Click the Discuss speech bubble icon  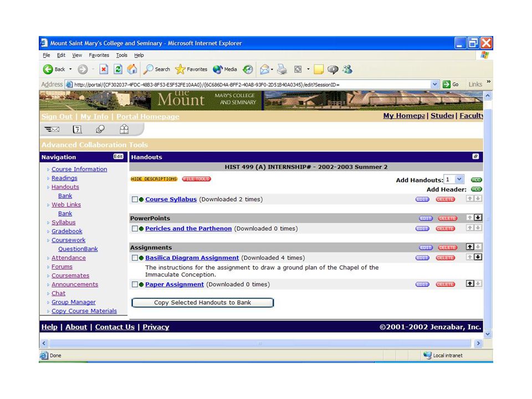tap(333, 69)
